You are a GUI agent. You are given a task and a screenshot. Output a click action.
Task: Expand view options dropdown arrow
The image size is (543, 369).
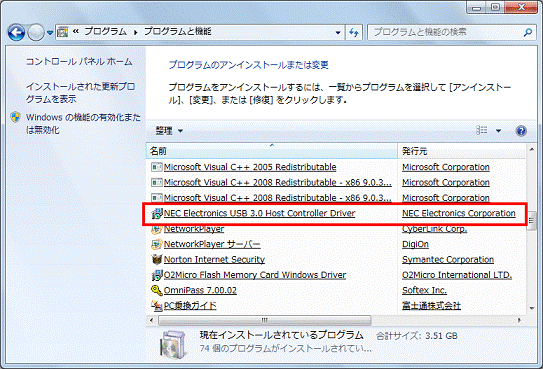[498, 131]
